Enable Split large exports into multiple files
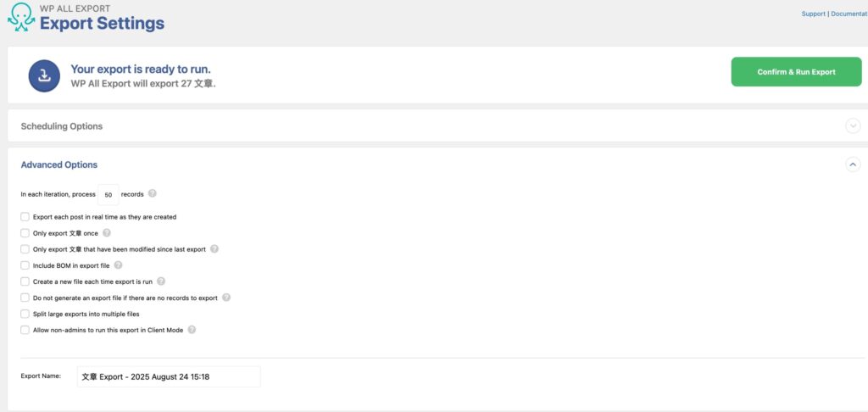This screenshot has height=412, width=868. 25,314
